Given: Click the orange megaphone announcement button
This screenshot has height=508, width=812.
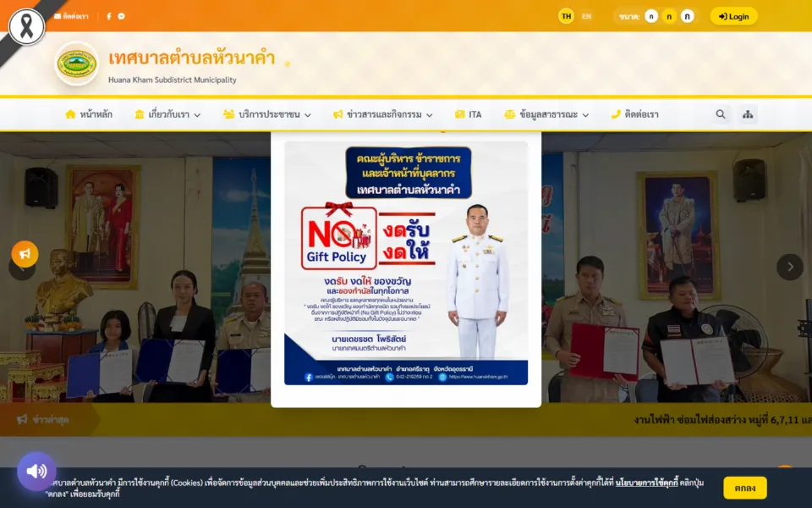Looking at the screenshot, I should 25,254.
